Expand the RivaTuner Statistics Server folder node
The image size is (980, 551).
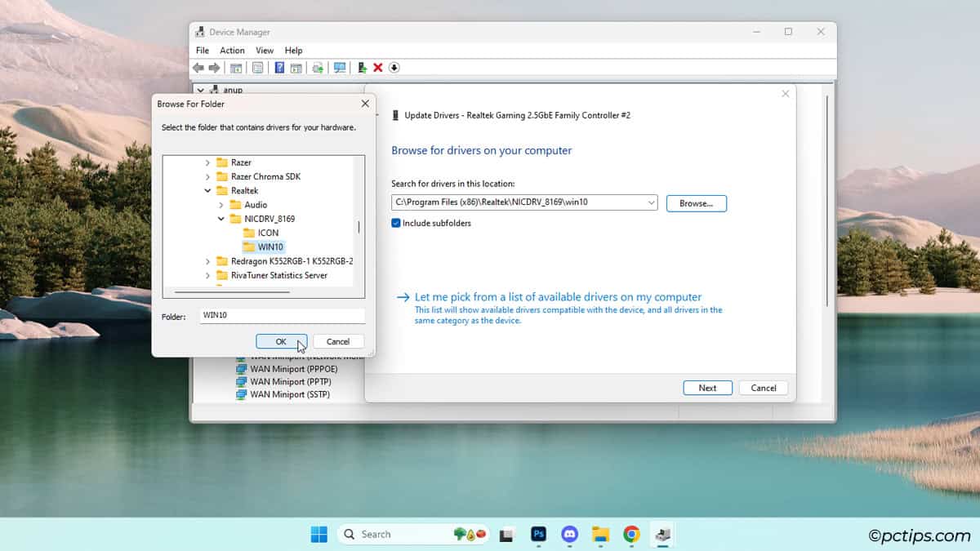207,275
